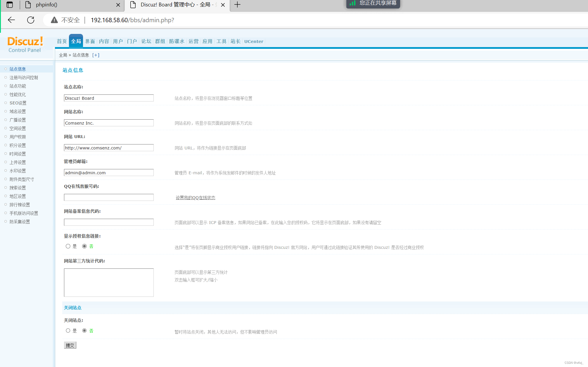Click the not-secure warning triangle icon
Image resolution: width=588 pixels, height=367 pixels.
54,20
